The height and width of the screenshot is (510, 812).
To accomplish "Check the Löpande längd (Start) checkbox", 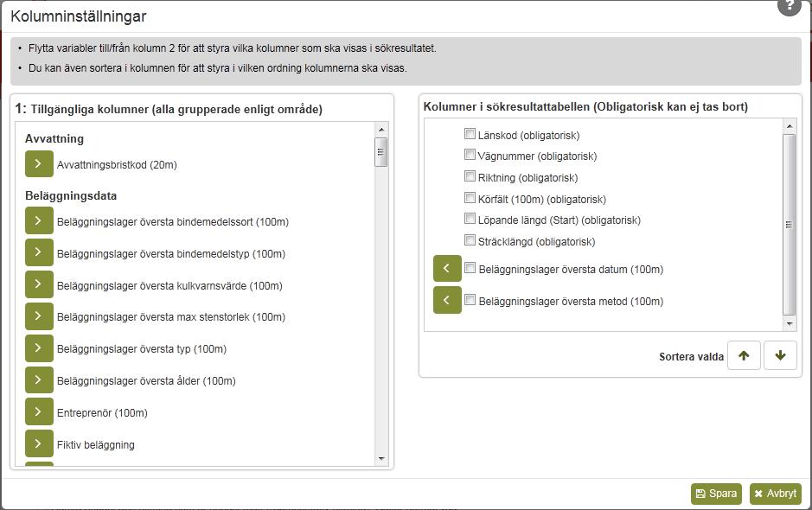I will tap(470, 219).
